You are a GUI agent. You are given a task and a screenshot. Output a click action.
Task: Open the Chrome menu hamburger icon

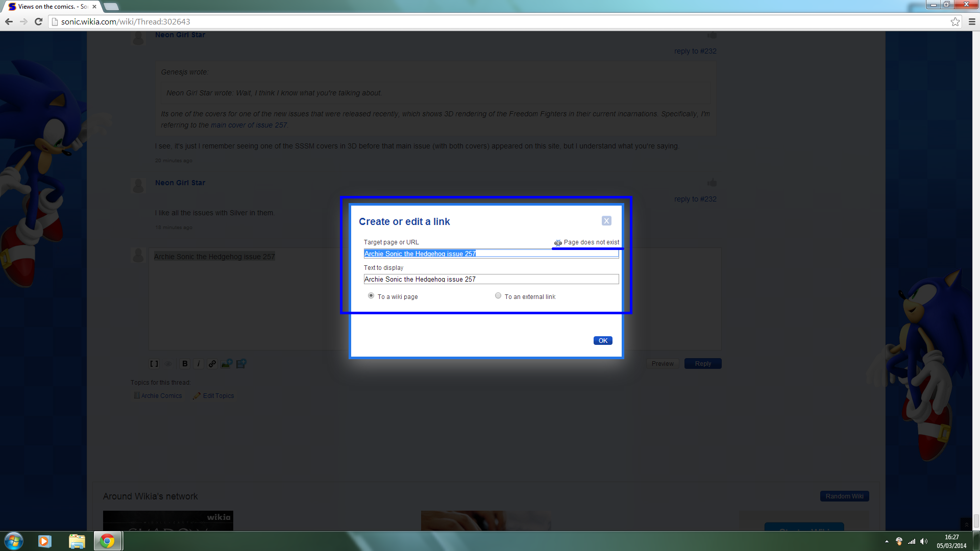point(972,21)
